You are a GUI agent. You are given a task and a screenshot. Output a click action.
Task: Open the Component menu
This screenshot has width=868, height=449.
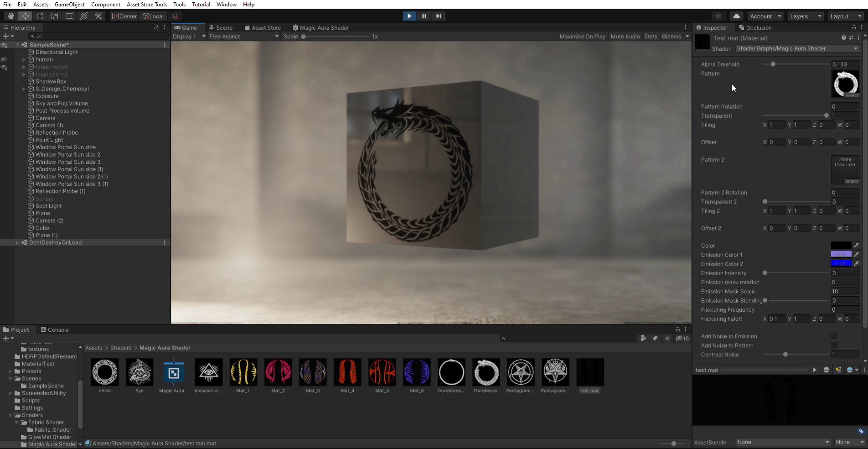coord(106,5)
